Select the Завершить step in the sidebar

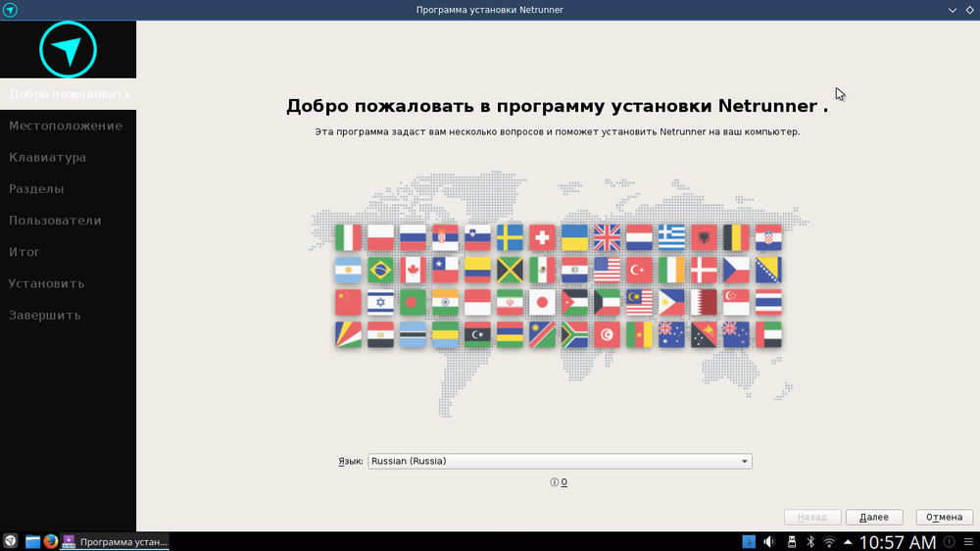(x=69, y=316)
